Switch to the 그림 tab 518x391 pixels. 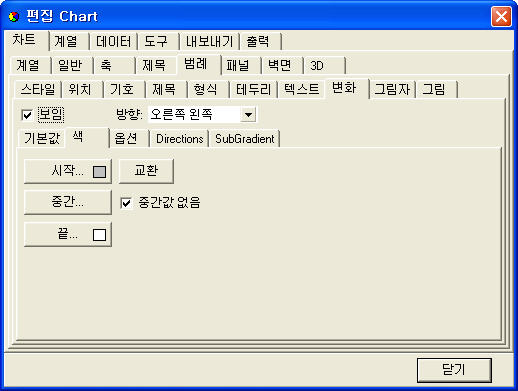tap(436, 89)
